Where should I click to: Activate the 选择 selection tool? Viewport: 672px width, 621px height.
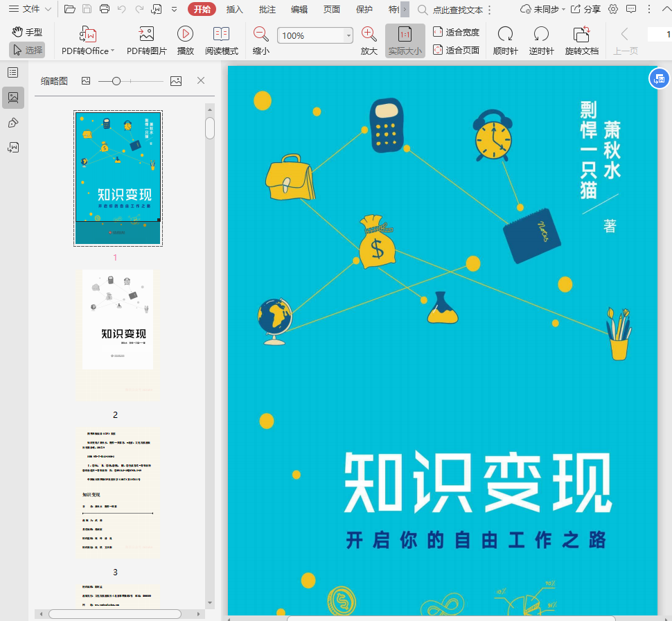click(27, 50)
